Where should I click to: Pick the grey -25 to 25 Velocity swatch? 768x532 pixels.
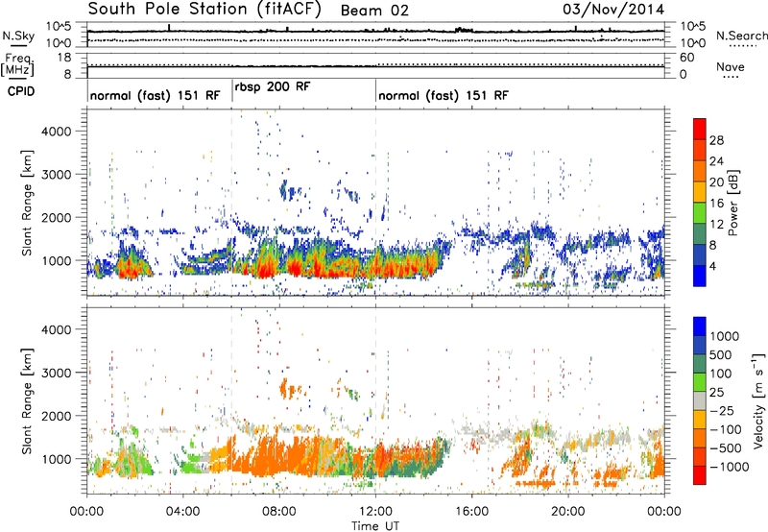click(x=700, y=400)
